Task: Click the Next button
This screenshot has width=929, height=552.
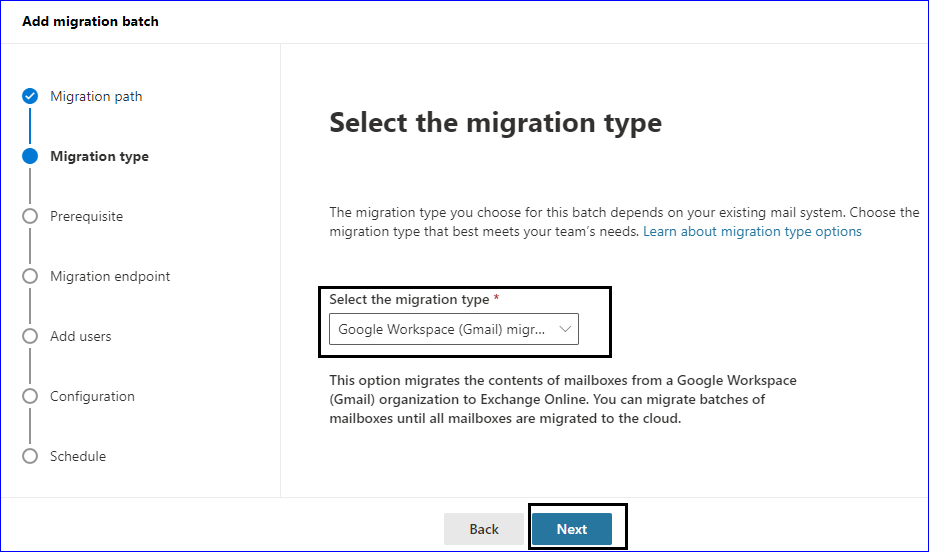Action: tap(572, 529)
